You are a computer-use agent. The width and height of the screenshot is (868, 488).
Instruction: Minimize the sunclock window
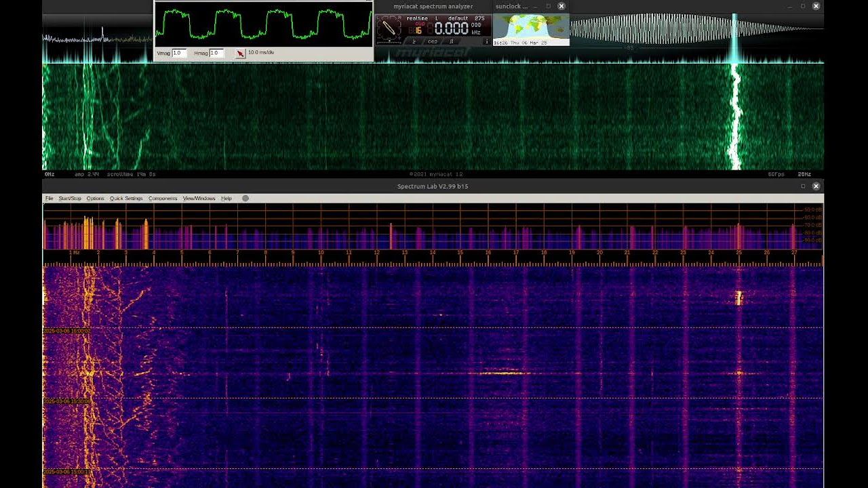tap(535, 6)
